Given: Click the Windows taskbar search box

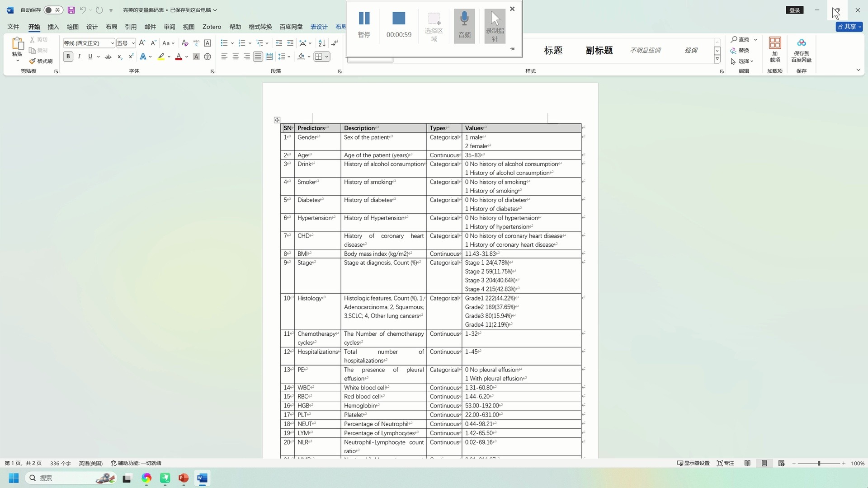Looking at the screenshot, I should coord(71,478).
